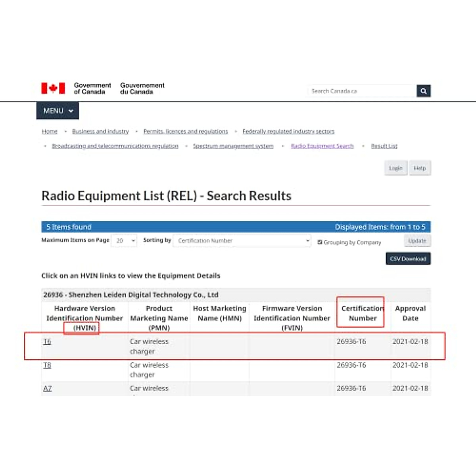Screen dimensions: 476x476
Task: Open Business and industry breadcrumb link
Action: [100, 131]
